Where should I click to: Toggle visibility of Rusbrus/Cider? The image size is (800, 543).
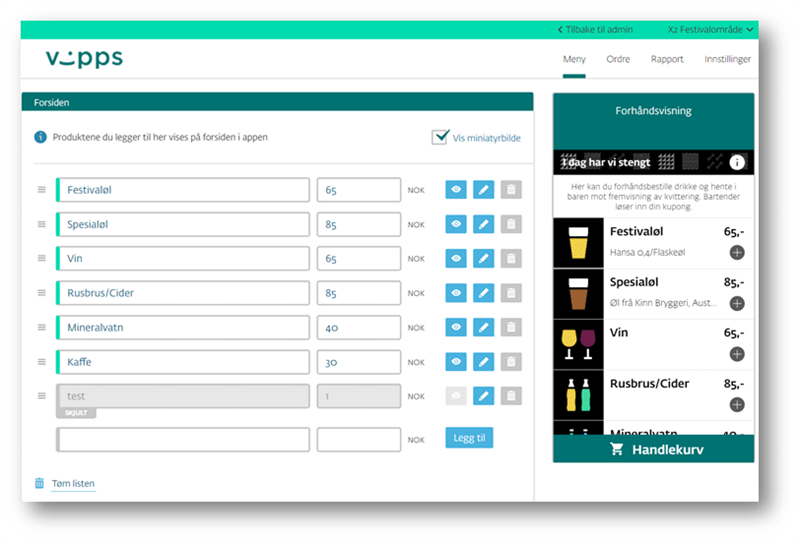[x=456, y=293]
